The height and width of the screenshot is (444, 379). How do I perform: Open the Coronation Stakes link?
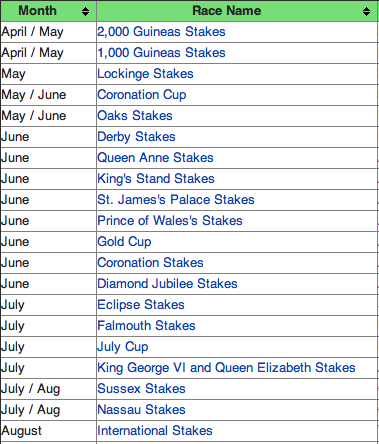(150, 263)
